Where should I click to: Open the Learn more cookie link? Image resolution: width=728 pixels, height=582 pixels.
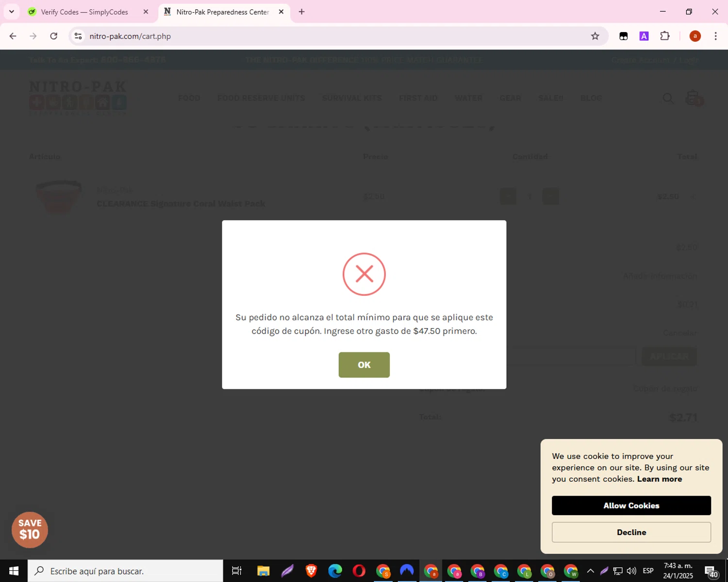(x=659, y=479)
